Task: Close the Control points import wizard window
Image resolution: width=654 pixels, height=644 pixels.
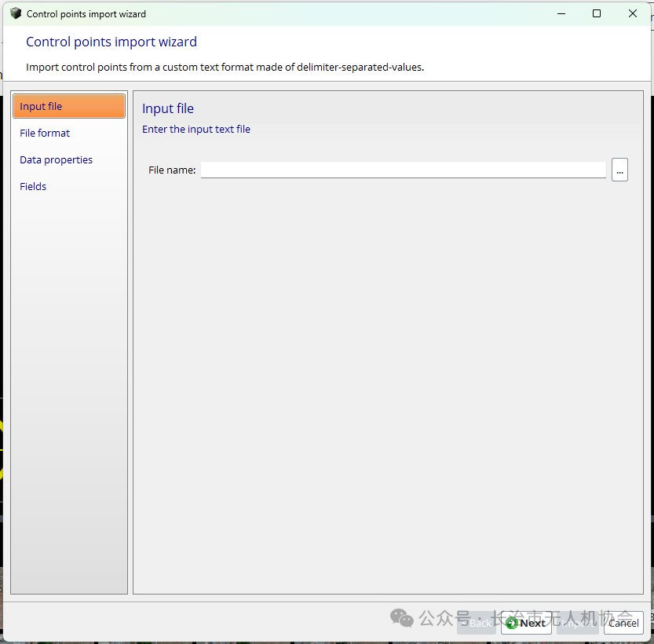Action: (632, 14)
